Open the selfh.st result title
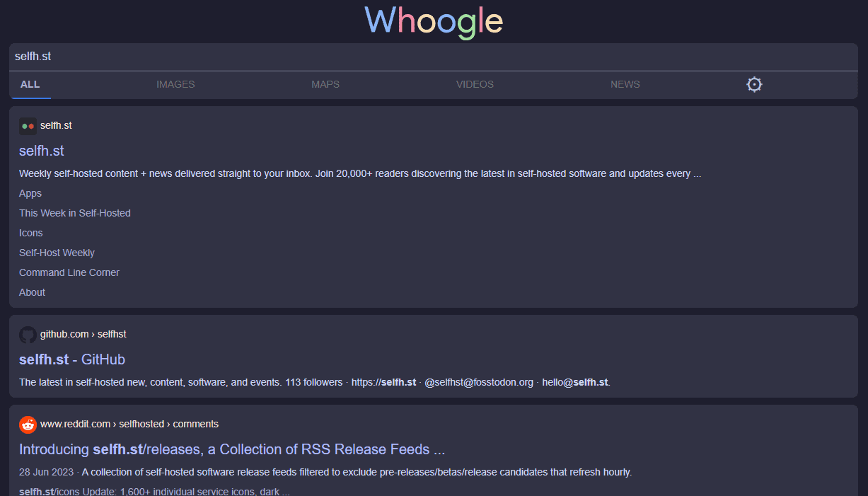The height and width of the screenshot is (496, 868). tap(42, 151)
